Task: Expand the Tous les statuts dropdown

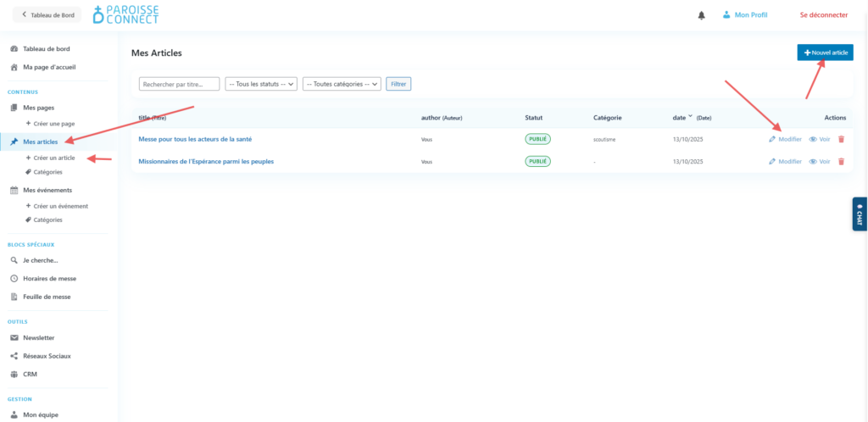Action: 261,84
